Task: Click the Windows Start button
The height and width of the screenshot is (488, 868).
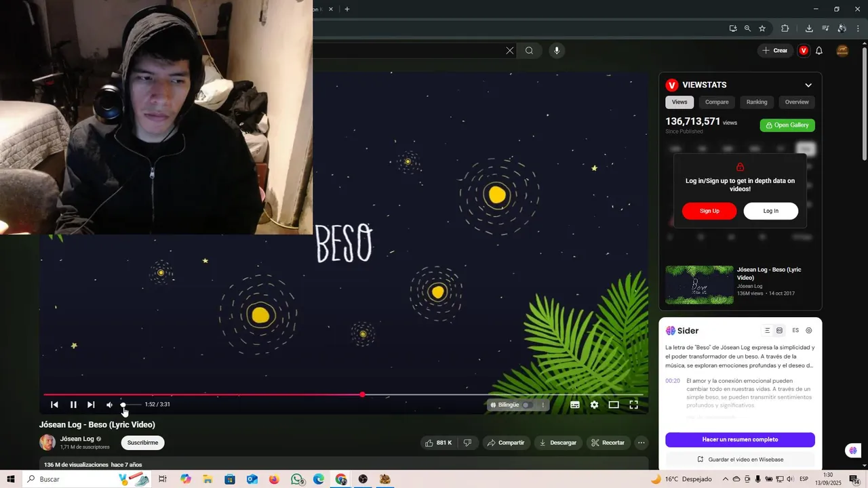Action: 10,479
